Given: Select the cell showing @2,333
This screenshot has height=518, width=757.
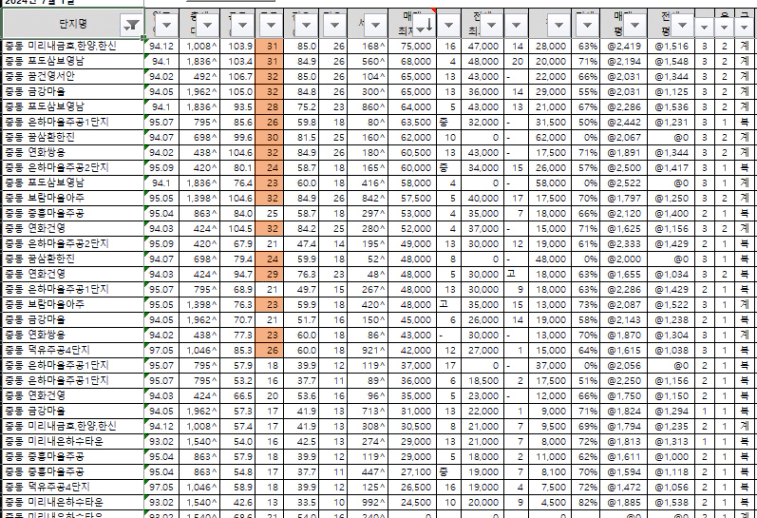Looking at the screenshot, I should [624, 244].
